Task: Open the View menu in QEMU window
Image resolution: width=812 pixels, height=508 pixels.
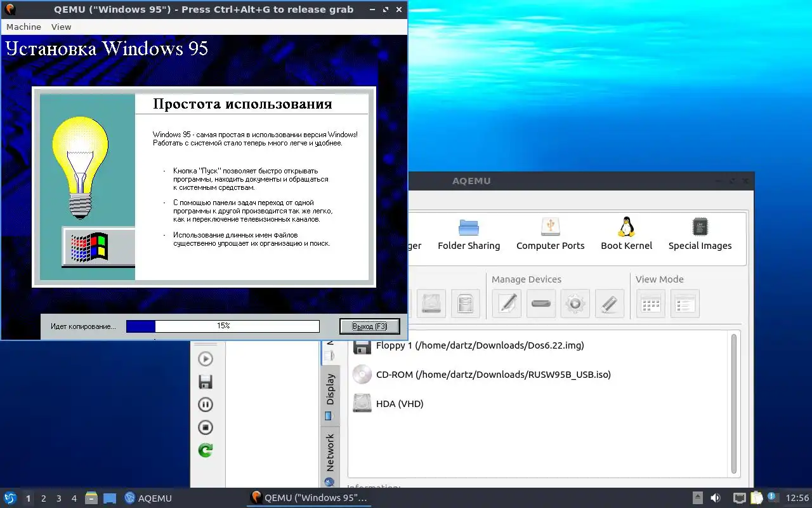Action: [x=61, y=27]
